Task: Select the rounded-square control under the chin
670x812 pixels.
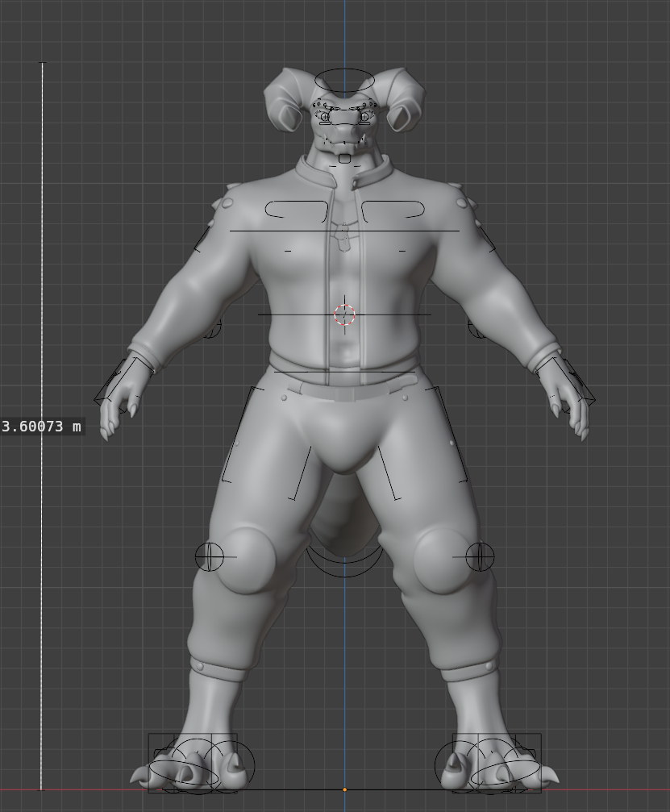Action: click(344, 158)
